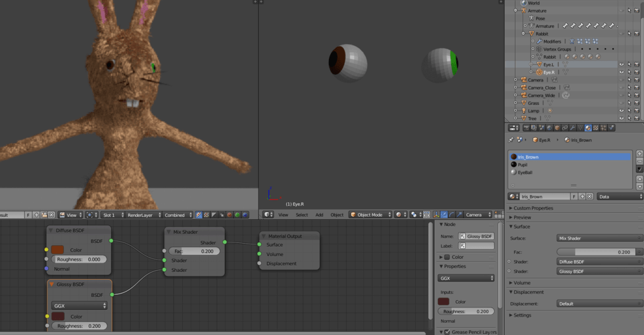The width and height of the screenshot is (644, 335).
Task: Move material slot up arrow
Action: coord(639,179)
